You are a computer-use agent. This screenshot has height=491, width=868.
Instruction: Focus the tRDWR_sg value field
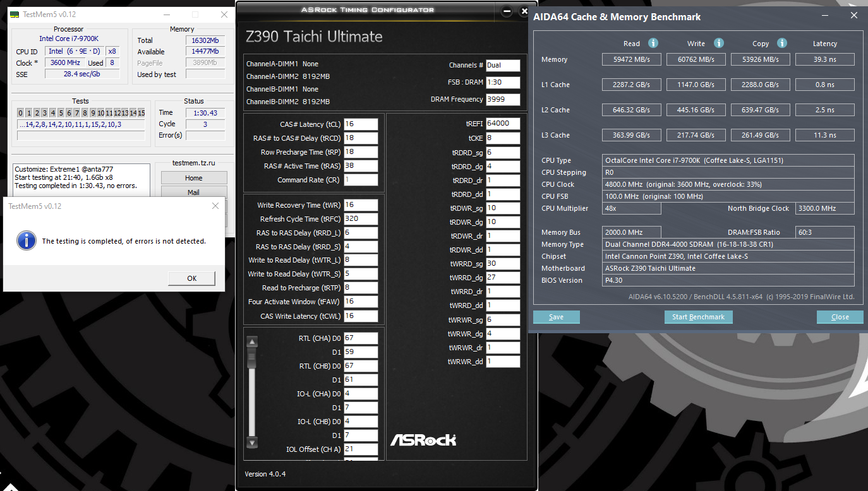[503, 208]
